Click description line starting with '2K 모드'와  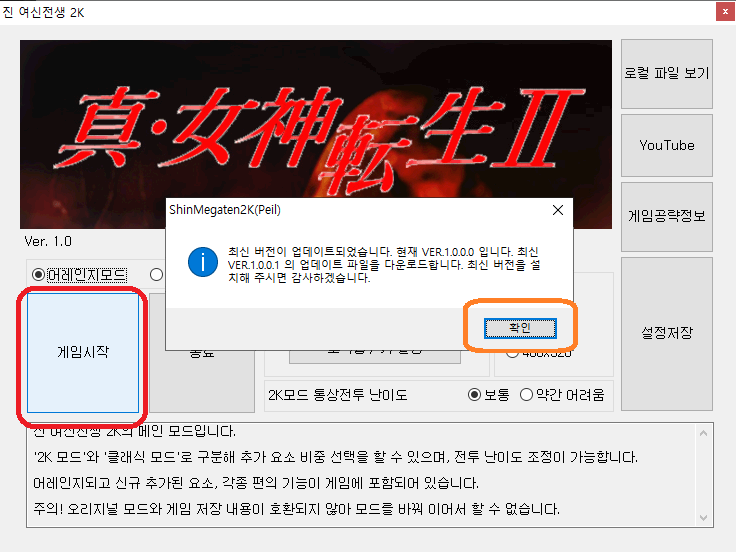coord(336,457)
